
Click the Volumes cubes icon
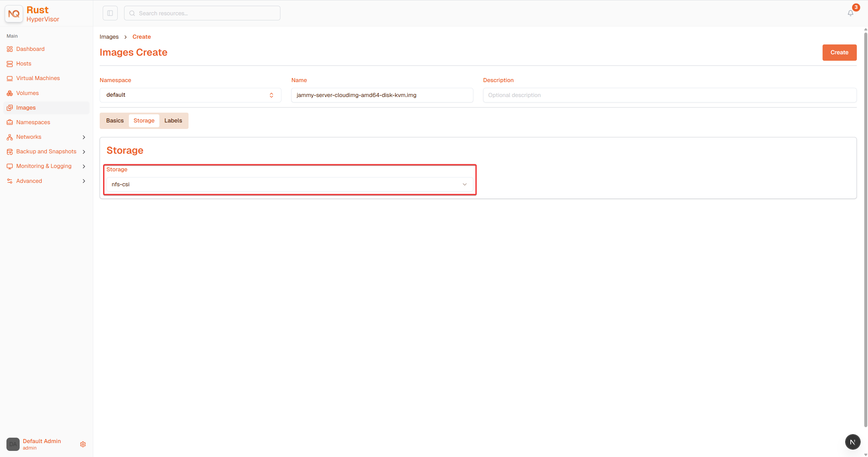(x=9, y=93)
